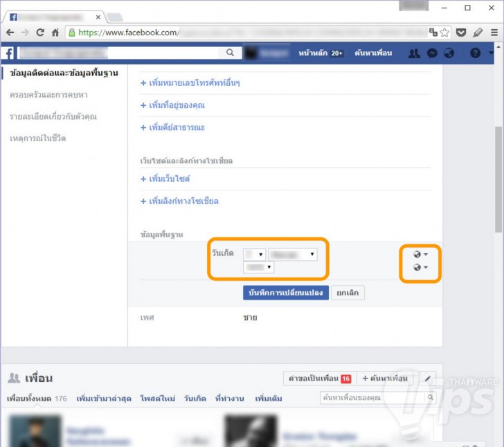Open the birth year dropdown
Image resolution: width=504 pixels, height=447 pixels.
pos(258,267)
